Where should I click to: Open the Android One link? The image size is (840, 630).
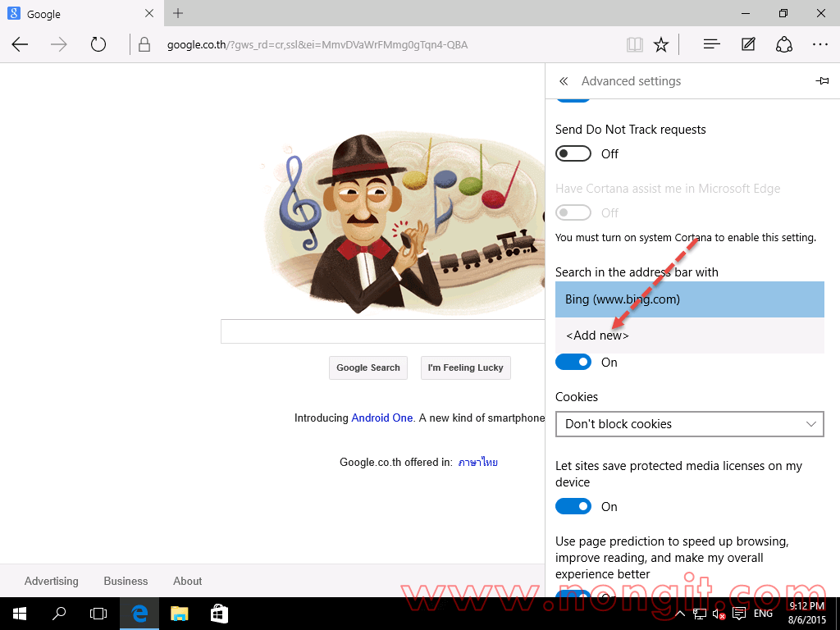click(381, 418)
